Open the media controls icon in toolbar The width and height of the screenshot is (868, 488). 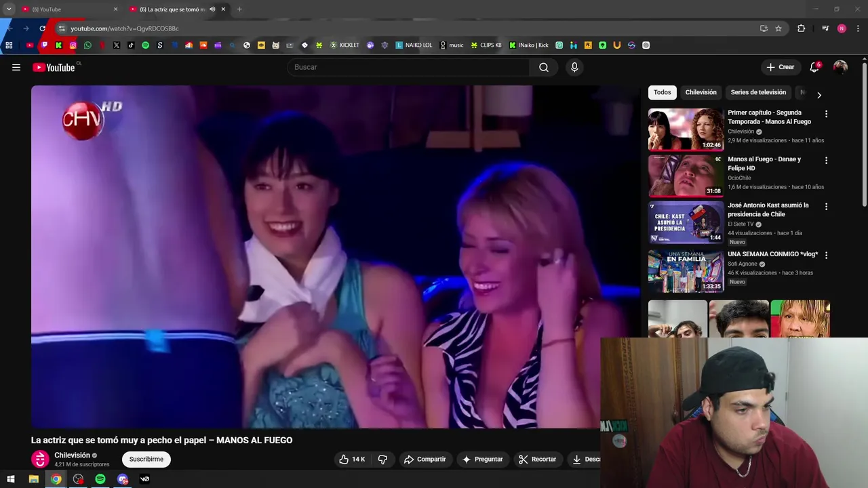(825, 28)
